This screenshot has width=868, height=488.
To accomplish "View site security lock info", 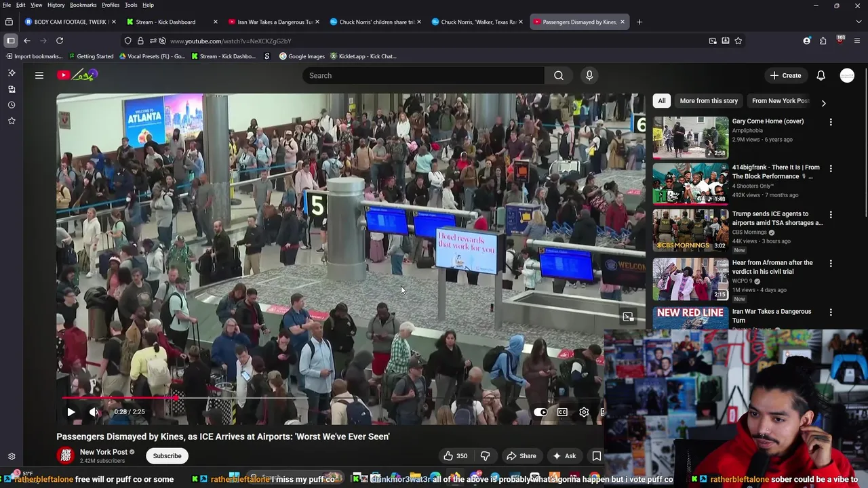I will pos(140,41).
